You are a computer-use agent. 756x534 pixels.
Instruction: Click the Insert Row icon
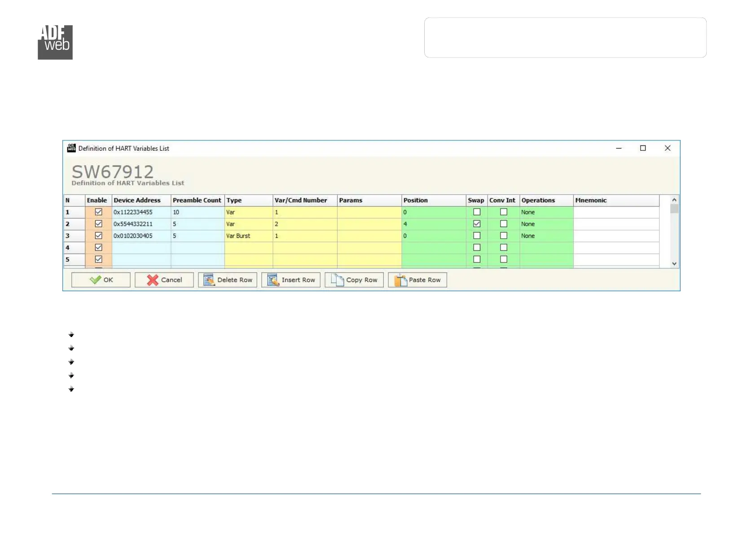pyautogui.click(x=273, y=280)
